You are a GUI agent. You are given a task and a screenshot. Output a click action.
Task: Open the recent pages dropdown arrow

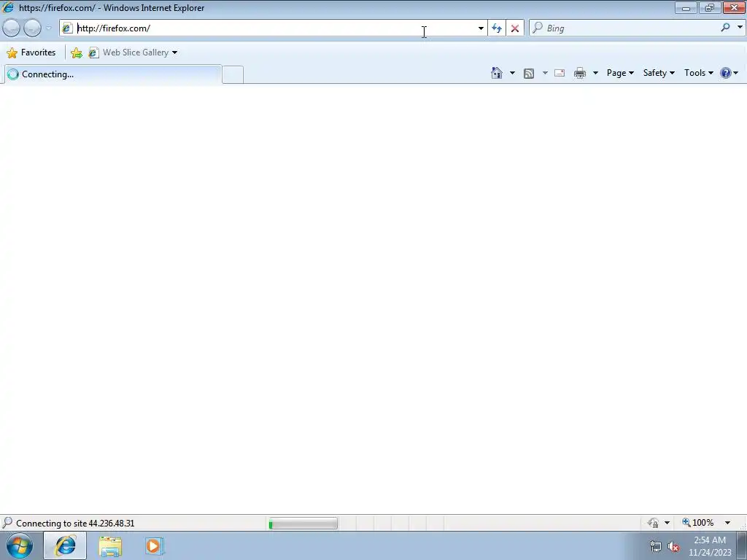click(48, 28)
